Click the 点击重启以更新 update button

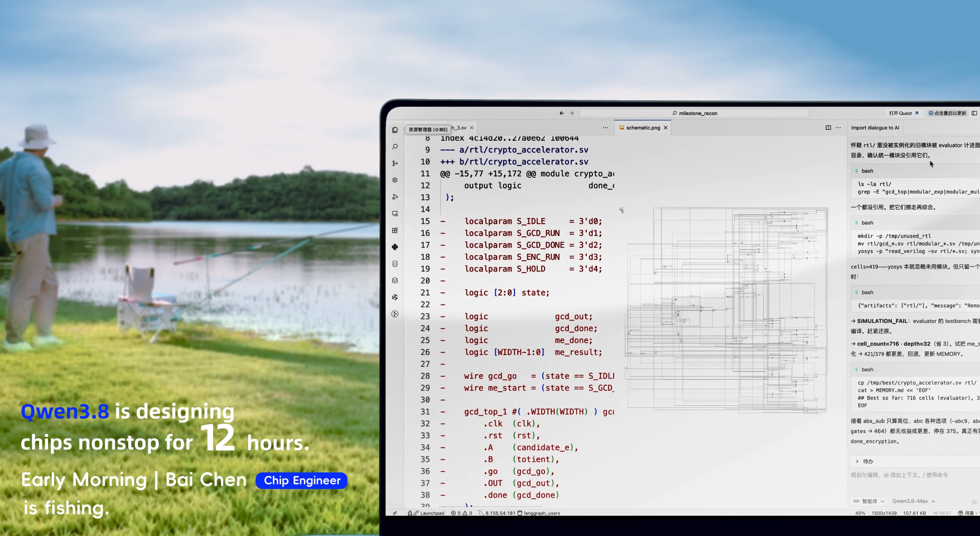tap(947, 113)
